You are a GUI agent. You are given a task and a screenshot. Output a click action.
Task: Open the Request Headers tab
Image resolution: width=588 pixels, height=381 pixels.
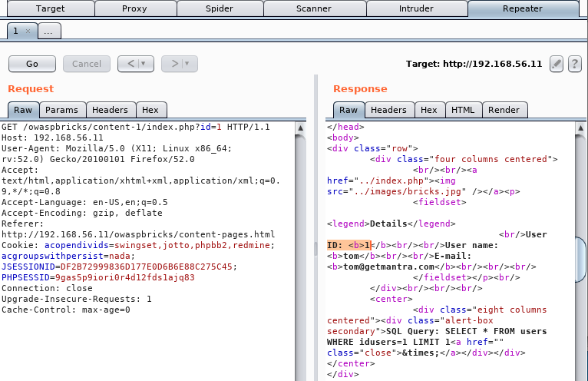point(111,110)
